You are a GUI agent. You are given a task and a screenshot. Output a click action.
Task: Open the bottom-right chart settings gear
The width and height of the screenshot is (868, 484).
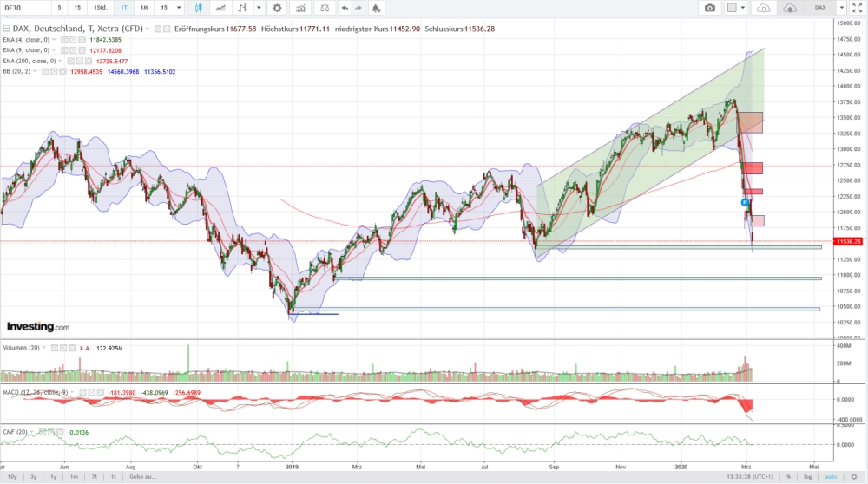(x=855, y=476)
